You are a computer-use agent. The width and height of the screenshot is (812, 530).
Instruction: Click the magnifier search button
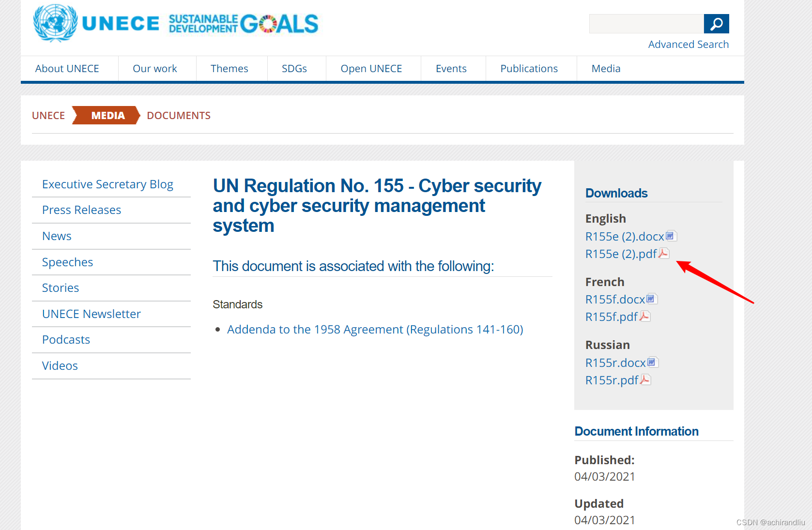(716, 24)
